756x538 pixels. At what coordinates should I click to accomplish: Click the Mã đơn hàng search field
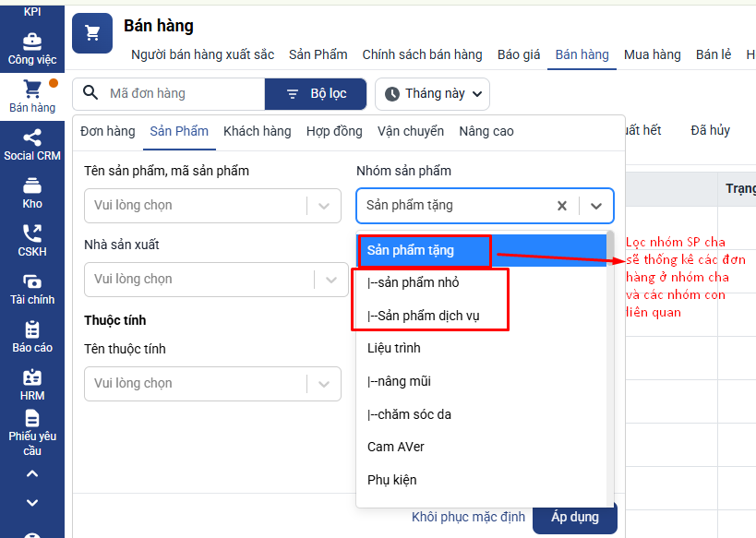[x=180, y=94]
